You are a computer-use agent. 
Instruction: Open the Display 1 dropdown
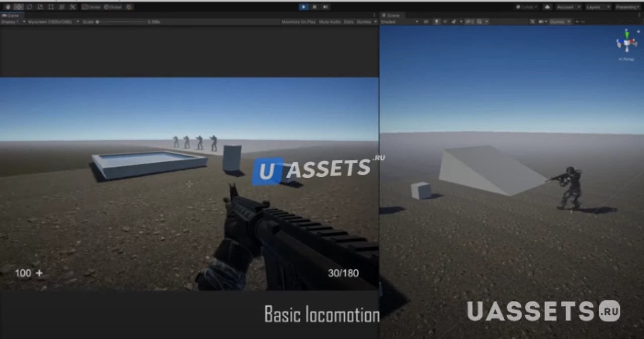pyautogui.click(x=13, y=22)
